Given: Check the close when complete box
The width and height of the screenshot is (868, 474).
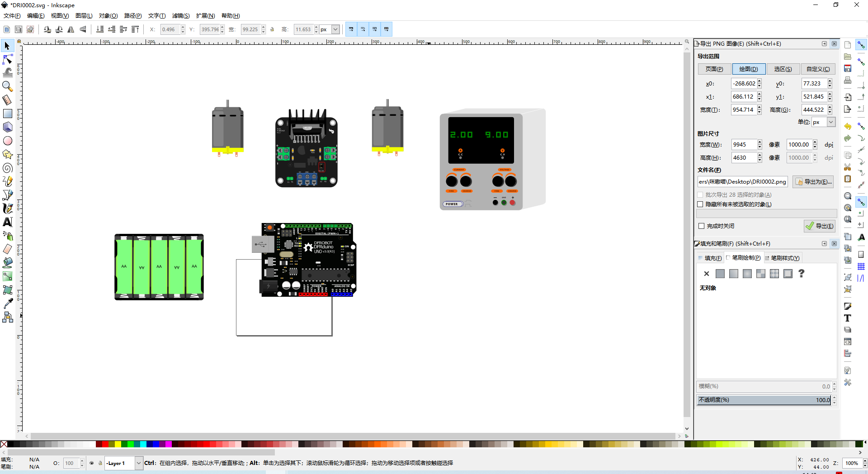Looking at the screenshot, I should [x=702, y=226].
